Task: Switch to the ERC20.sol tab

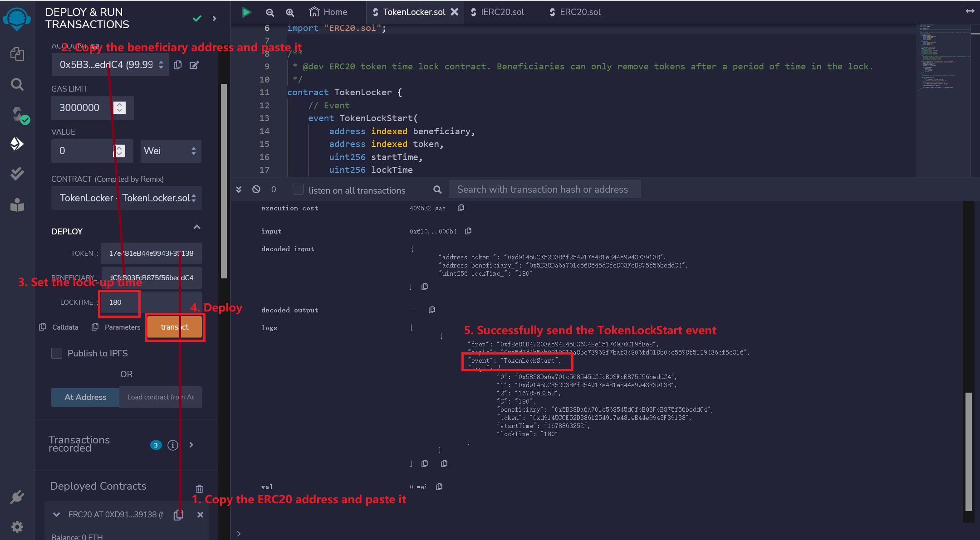Action: point(575,12)
